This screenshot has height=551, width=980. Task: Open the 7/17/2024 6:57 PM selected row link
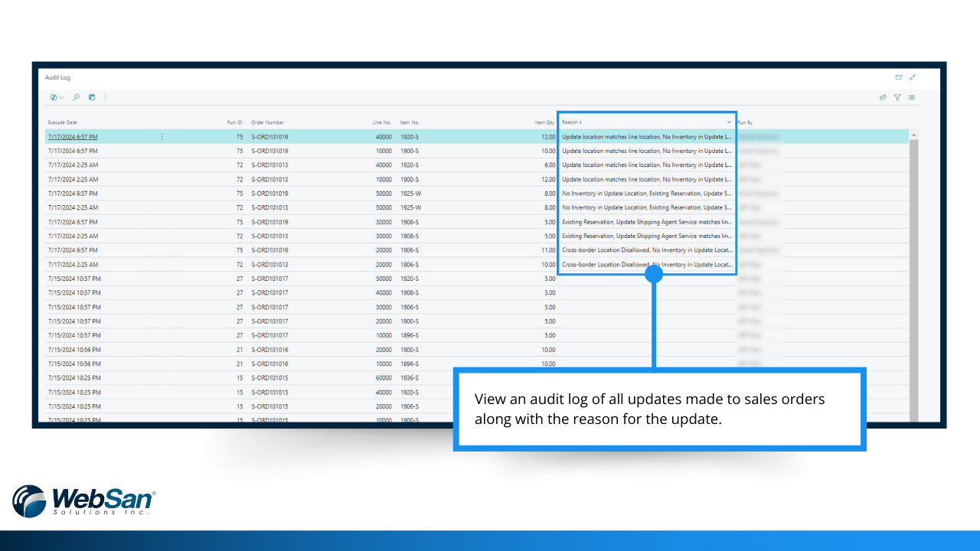(x=73, y=137)
